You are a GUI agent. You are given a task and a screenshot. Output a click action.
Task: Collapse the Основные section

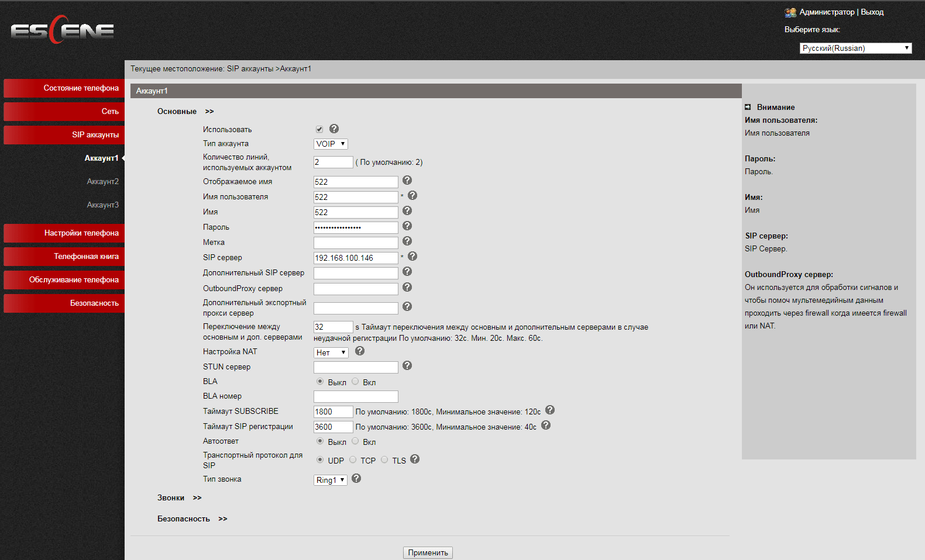pyautogui.click(x=185, y=111)
